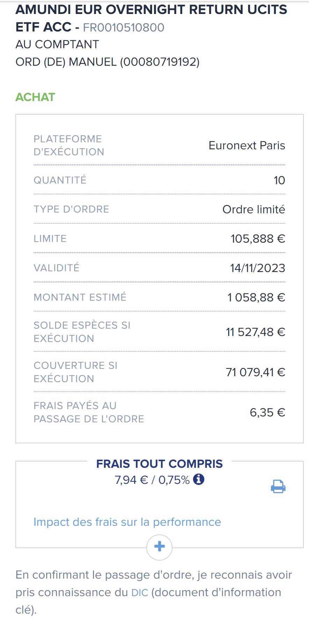
Task: Click the estimated amount 1 058,88 €
Action: [x=256, y=298]
